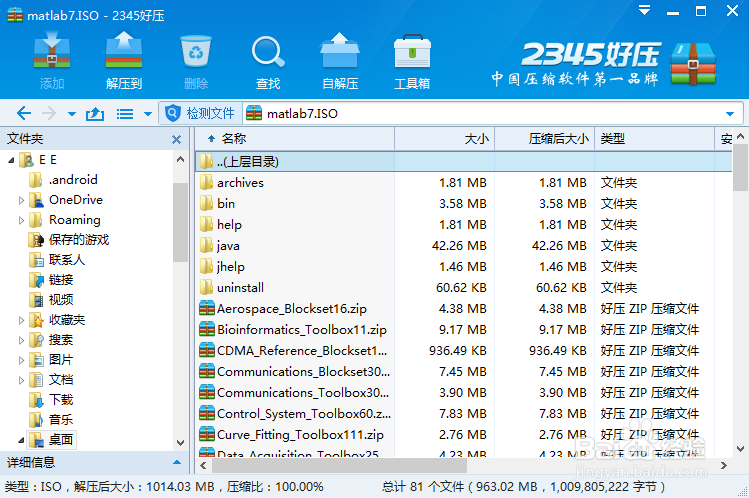
Task: Click the folder tree scroll up arrow
Action: [181, 159]
